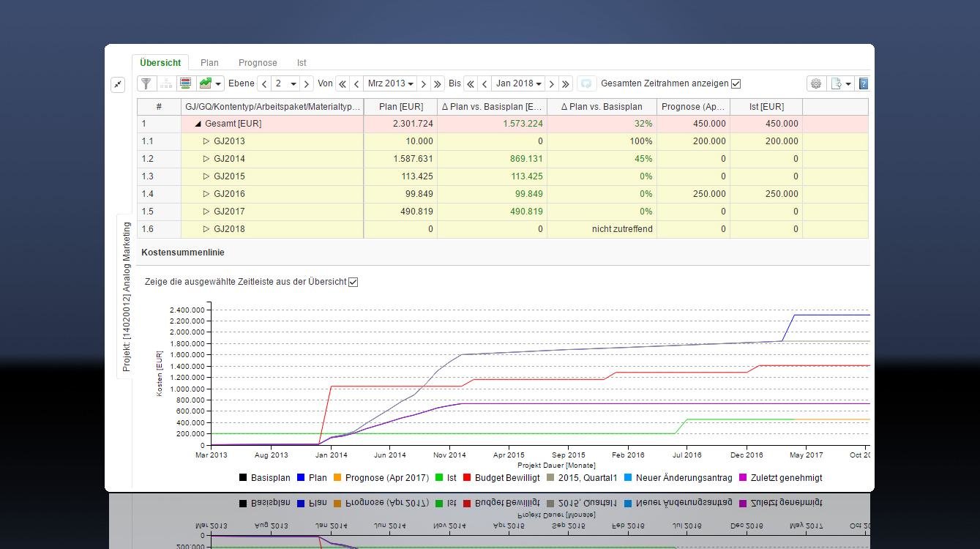The width and height of the screenshot is (980, 549).
Task: Toggle the Zuletzt genehmigt legend swatch
Action: pos(743,478)
